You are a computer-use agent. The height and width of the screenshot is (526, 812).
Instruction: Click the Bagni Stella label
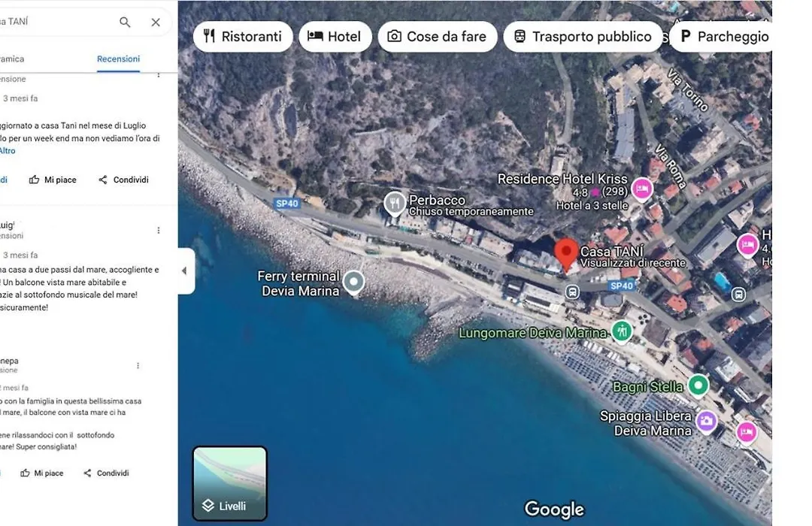pos(648,387)
